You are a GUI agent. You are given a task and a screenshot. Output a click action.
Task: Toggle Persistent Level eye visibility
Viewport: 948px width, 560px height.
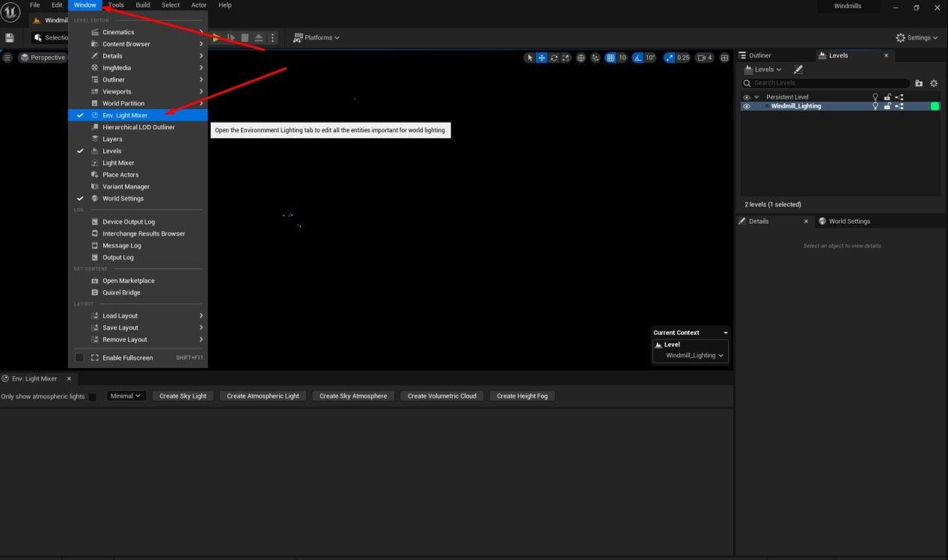[746, 97]
